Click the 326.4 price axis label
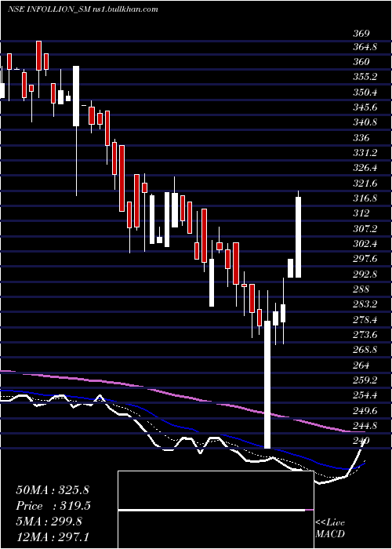The height and width of the screenshot is (549, 392). pos(365,168)
